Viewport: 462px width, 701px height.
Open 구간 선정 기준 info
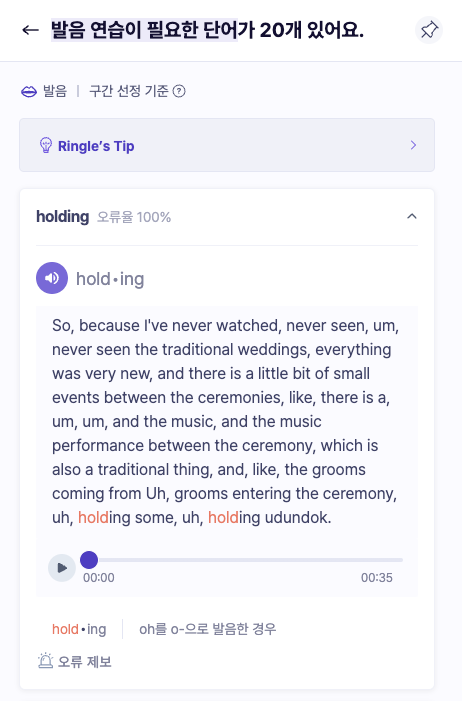click(x=129, y=91)
